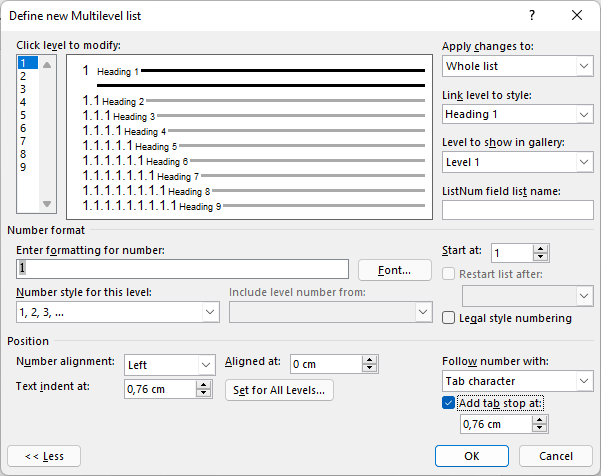Click the Start at value field
Screen dimensions: 601x476
512,253
